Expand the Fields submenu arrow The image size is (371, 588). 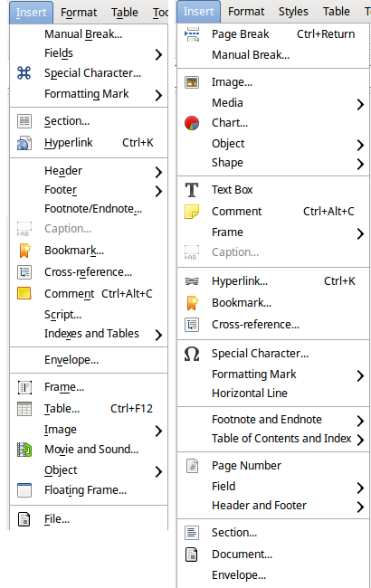point(158,55)
